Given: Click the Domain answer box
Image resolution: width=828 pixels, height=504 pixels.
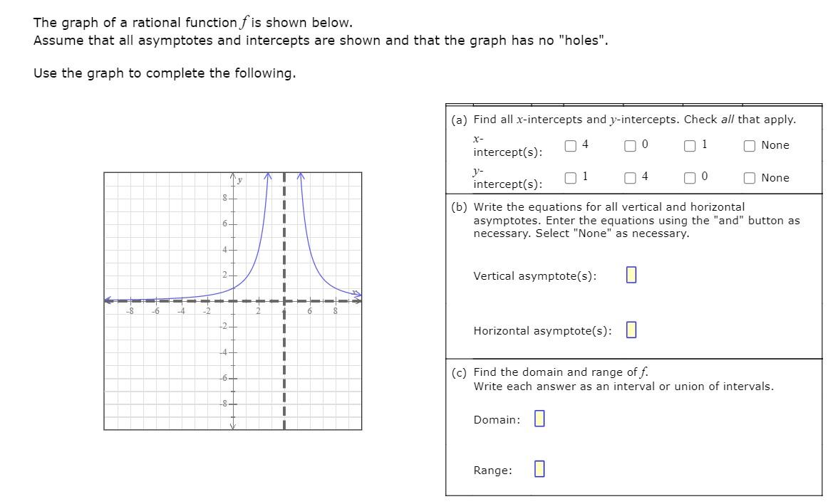Looking at the screenshot, I should click(x=540, y=419).
